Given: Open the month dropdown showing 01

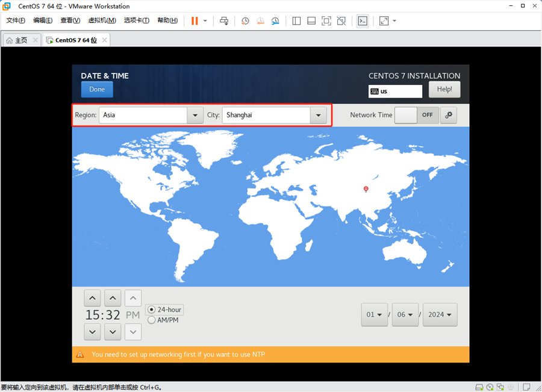Looking at the screenshot, I should pyautogui.click(x=375, y=314).
